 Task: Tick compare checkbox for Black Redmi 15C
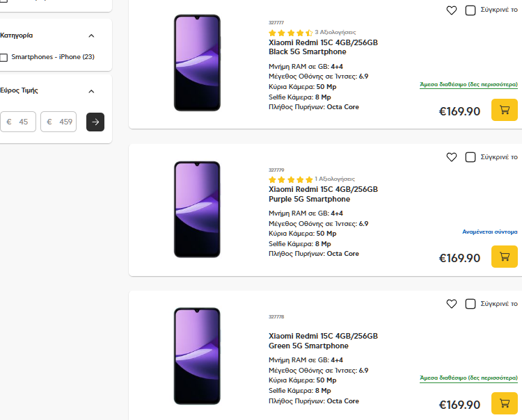(470, 10)
